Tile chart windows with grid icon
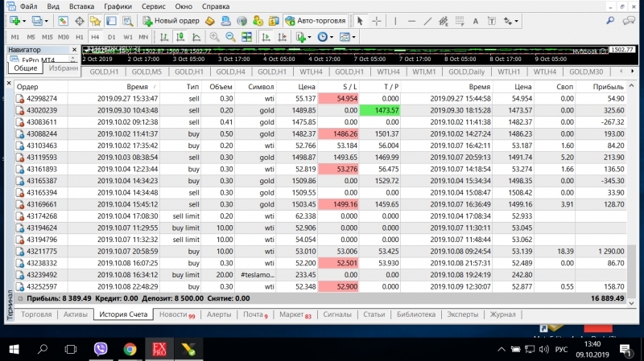644x361 pixels. pos(247,37)
